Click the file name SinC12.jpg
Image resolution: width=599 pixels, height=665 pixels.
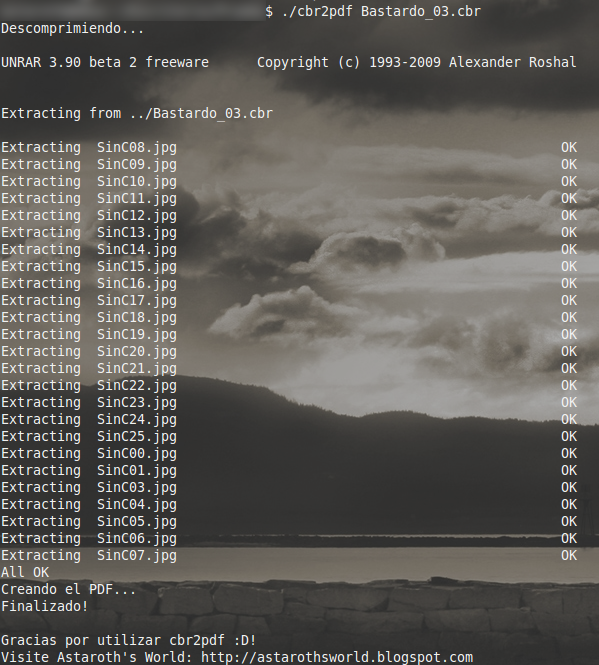click(137, 215)
